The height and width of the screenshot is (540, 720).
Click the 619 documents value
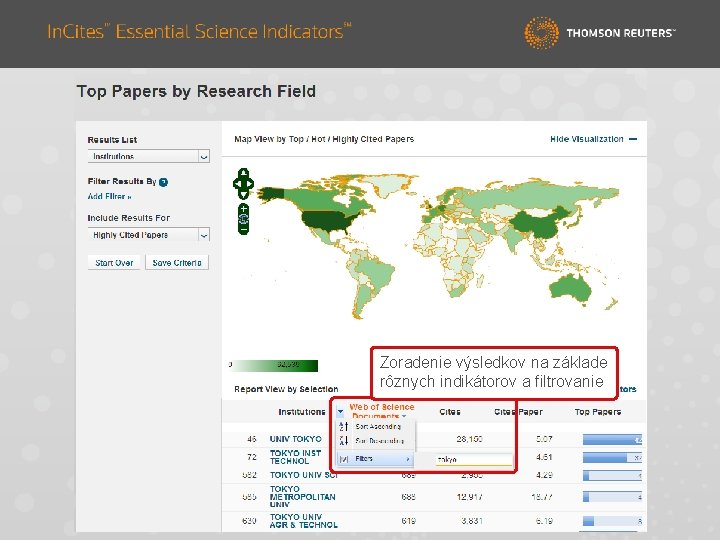(408, 521)
